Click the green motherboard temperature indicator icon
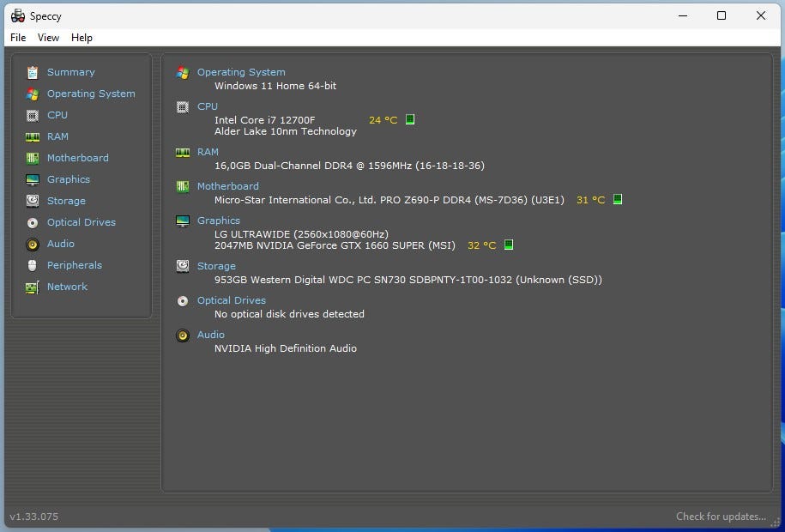785x532 pixels. (618, 199)
